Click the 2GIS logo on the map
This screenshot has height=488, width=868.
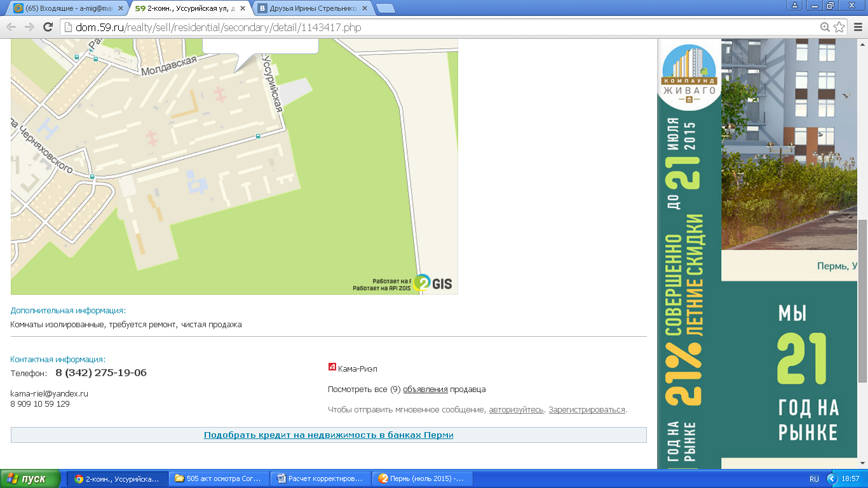[x=433, y=283]
